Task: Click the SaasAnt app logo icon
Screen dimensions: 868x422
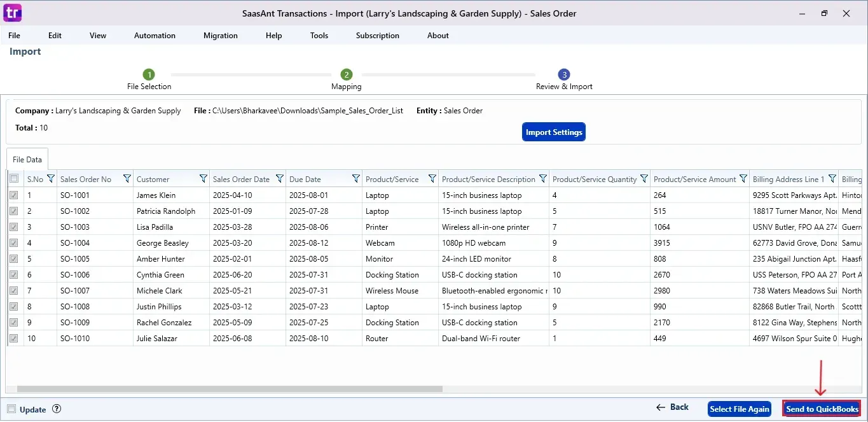Action: pyautogui.click(x=13, y=13)
